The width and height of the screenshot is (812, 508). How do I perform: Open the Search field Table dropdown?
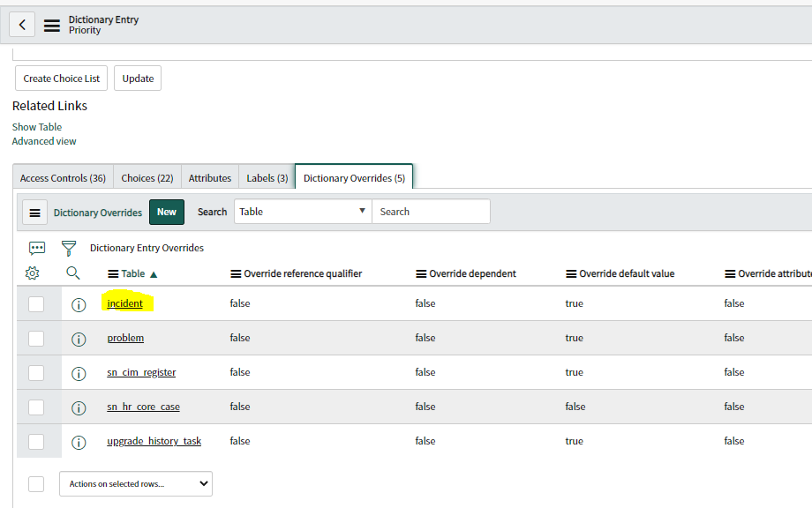coord(302,212)
